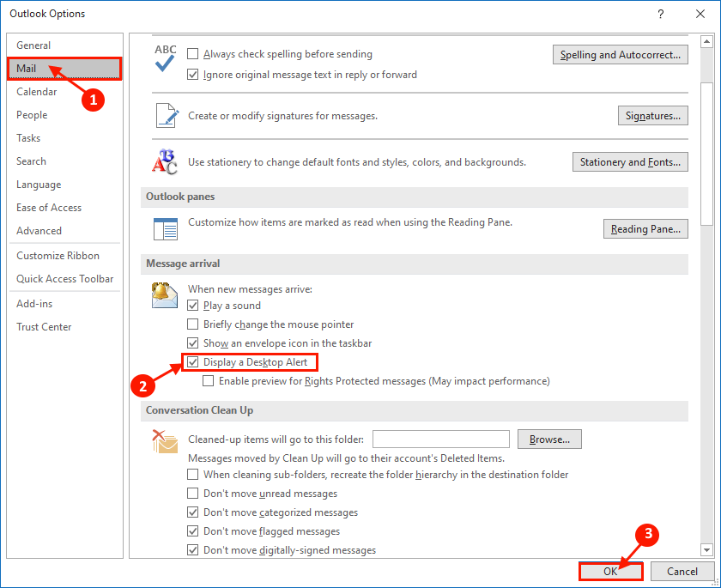Viewport: 721px width, 588px height.
Task: Open dialog help via question mark icon
Action: pos(660,14)
